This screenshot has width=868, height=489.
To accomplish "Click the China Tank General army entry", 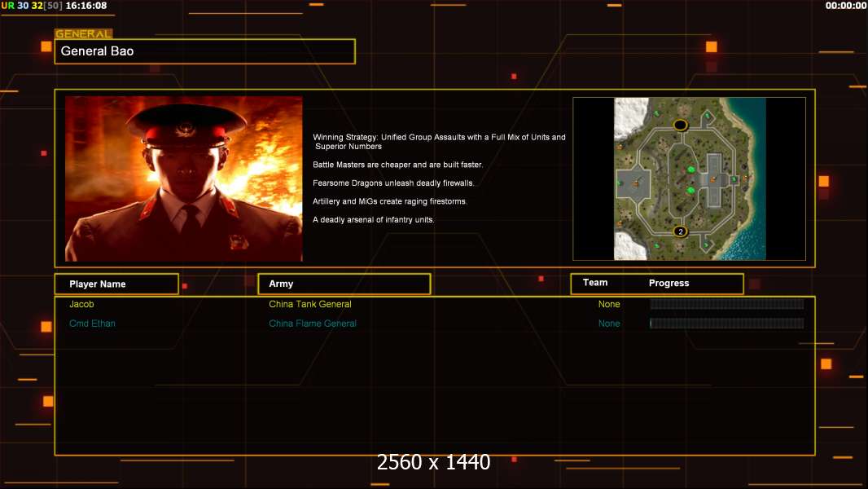I will (310, 304).
